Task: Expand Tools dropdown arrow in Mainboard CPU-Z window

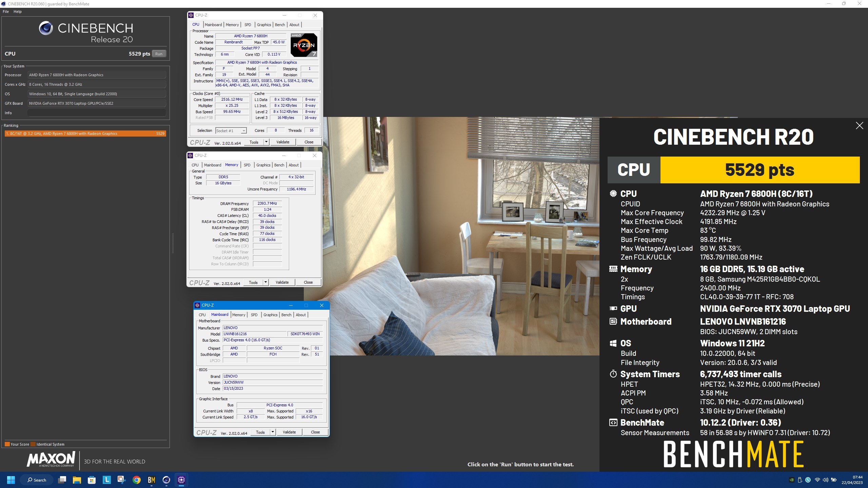Action: coord(273,432)
